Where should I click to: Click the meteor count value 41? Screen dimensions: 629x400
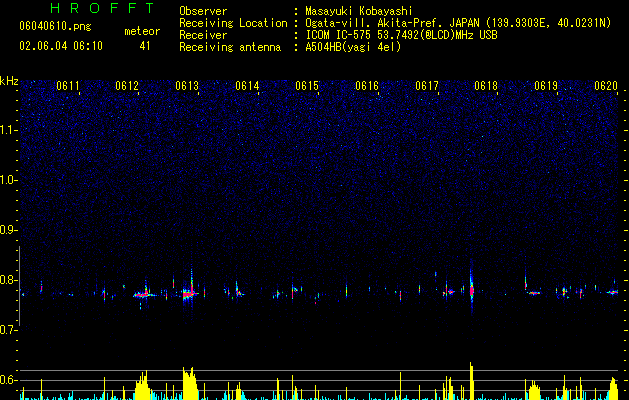pyautogui.click(x=144, y=46)
